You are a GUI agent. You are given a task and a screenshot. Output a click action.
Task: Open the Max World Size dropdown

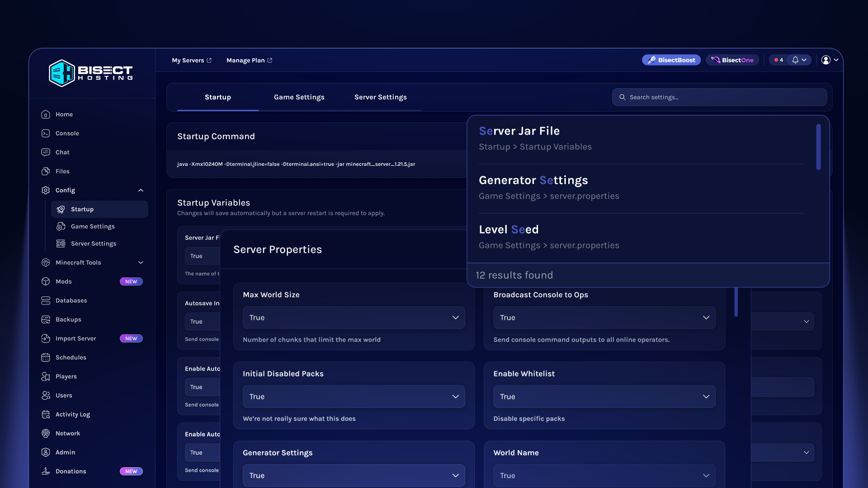pyautogui.click(x=354, y=318)
